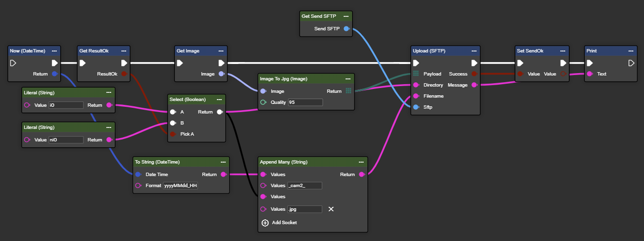
Task: Edit the Quality value field showing 95
Action: click(305, 102)
